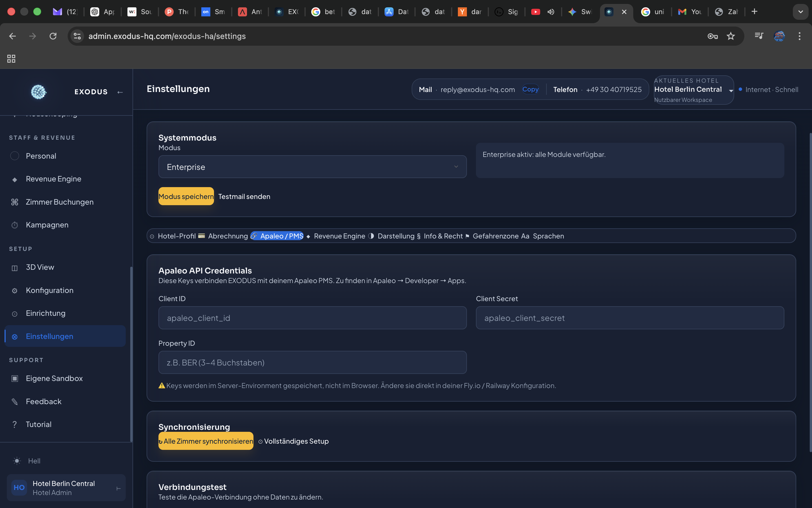Open the media control icon in toolbar

pyautogui.click(x=759, y=36)
